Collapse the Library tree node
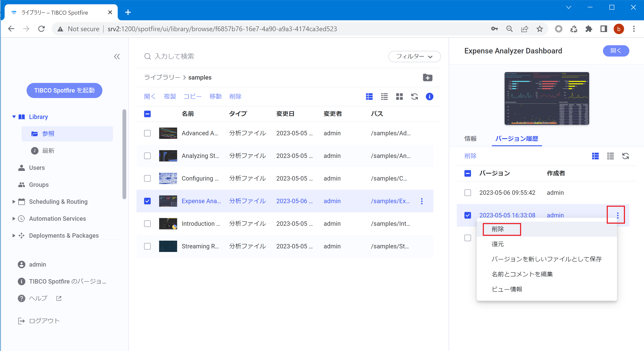The height and width of the screenshot is (351, 644). [x=14, y=117]
